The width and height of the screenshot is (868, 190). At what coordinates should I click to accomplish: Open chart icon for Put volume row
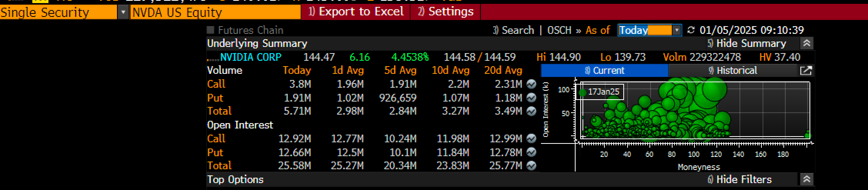[531, 98]
